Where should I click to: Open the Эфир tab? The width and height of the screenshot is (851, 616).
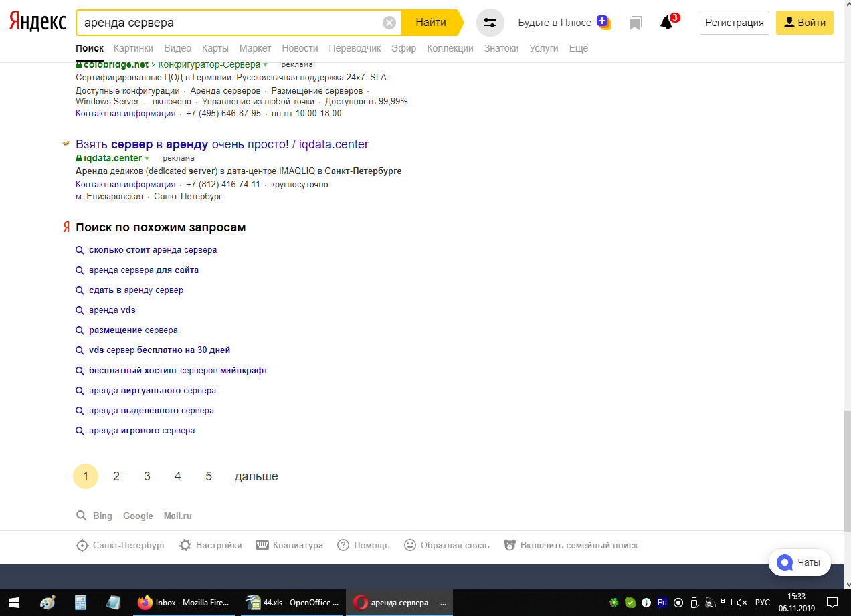[x=404, y=48]
